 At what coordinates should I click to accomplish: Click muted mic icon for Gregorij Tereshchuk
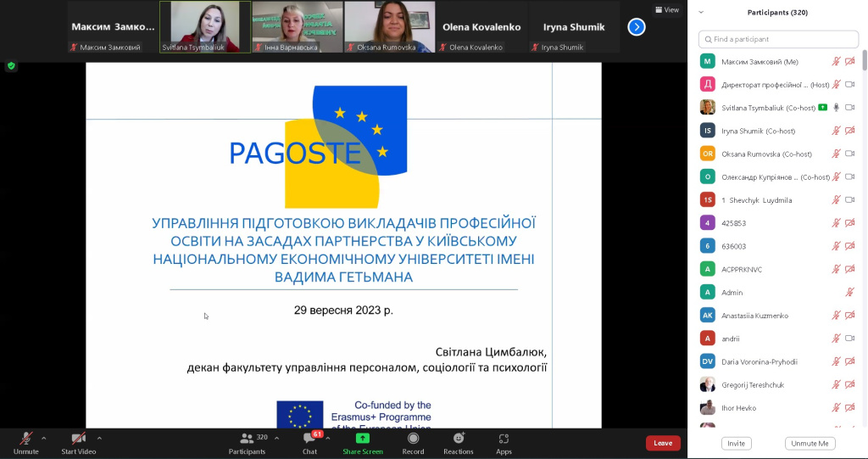837,384
